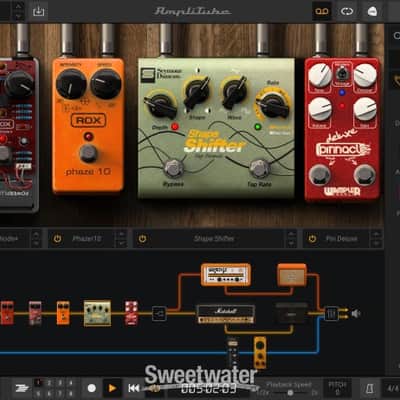
Task: Stomp the Shape Shifter Bypass footswitch
Action: (x=173, y=168)
